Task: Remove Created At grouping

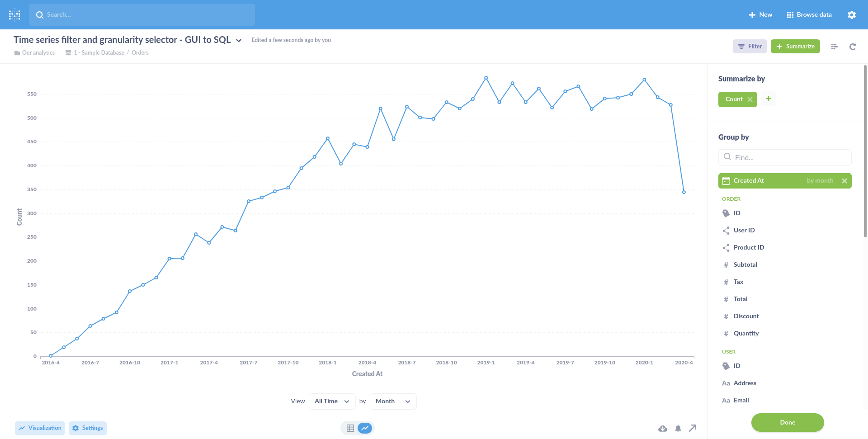Action: click(x=844, y=181)
